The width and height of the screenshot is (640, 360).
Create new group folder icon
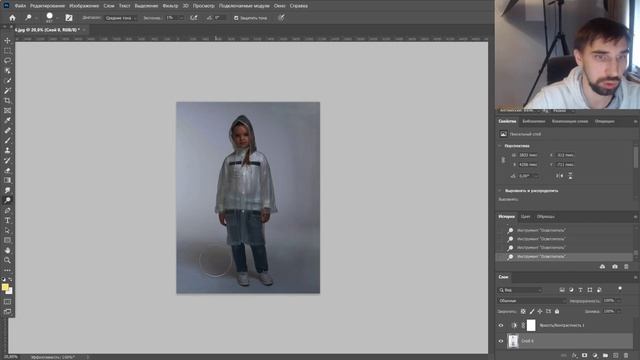coord(605,356)
